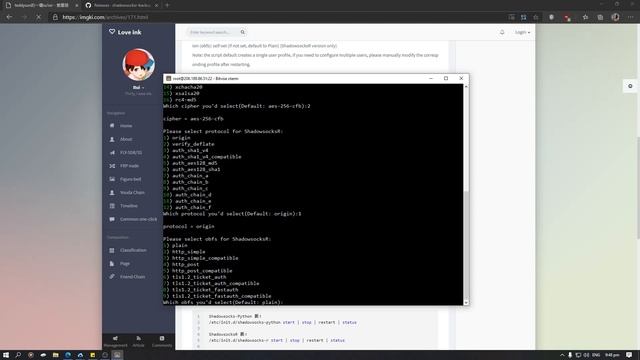Open Windows taskbar search
Image resolution: width=640 pixels, height=360 pixels.
click(x=18, y=355)
